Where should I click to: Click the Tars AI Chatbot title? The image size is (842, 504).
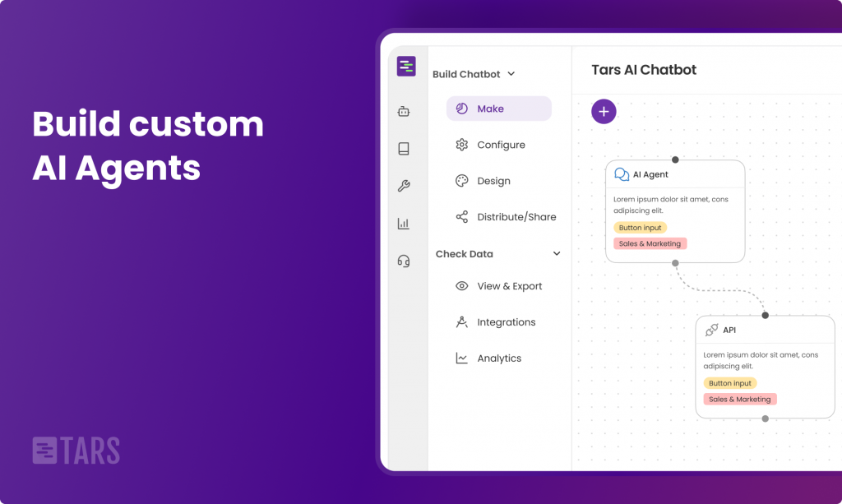click(644, 70)
